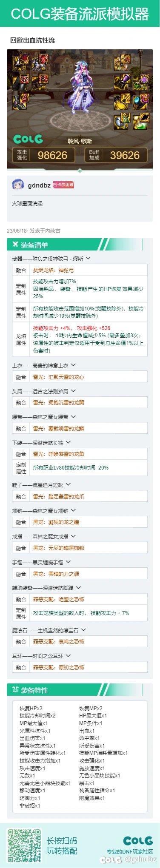
Task: Open the gdndbz user profile name
Action: (x=39, y=185)
